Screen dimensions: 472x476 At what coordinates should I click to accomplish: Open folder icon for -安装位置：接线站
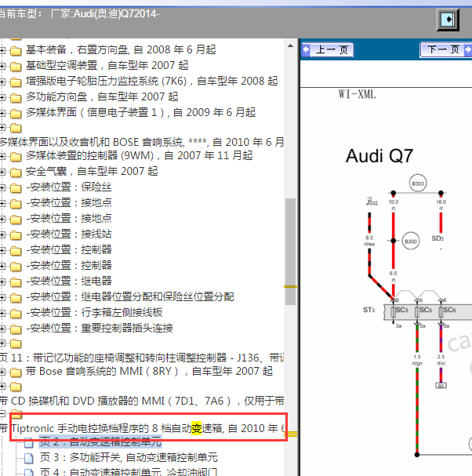[16, 235]
